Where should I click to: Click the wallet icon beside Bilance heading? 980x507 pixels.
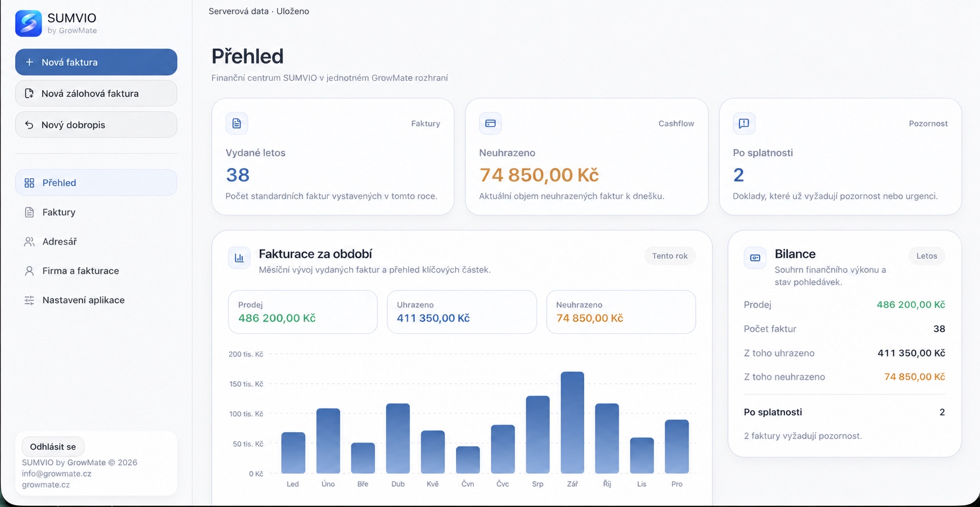[755, 258]
